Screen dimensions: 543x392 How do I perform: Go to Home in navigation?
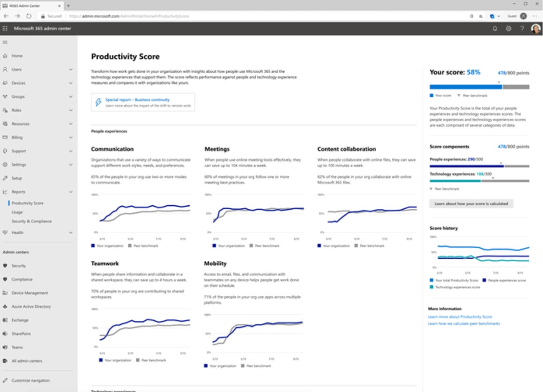(17, 56)
